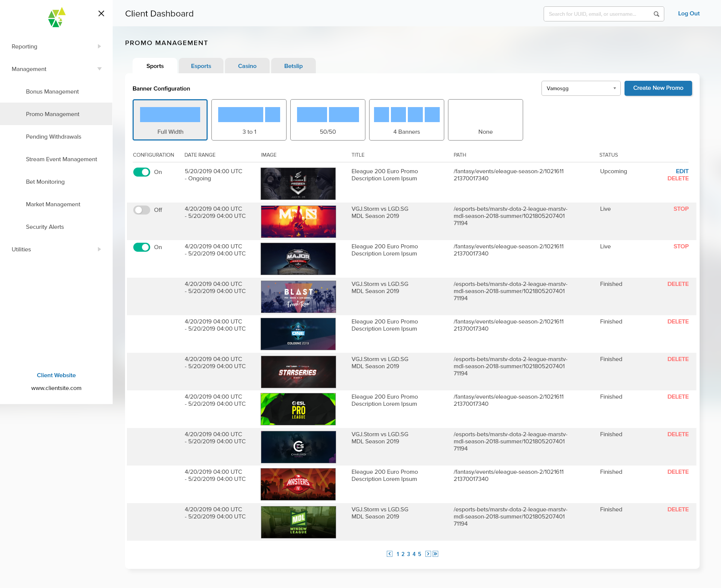Enable the Off toggle for VGJ.Storm promo
The height and width of the screenshot is (588, 721).
pos(142,210)
